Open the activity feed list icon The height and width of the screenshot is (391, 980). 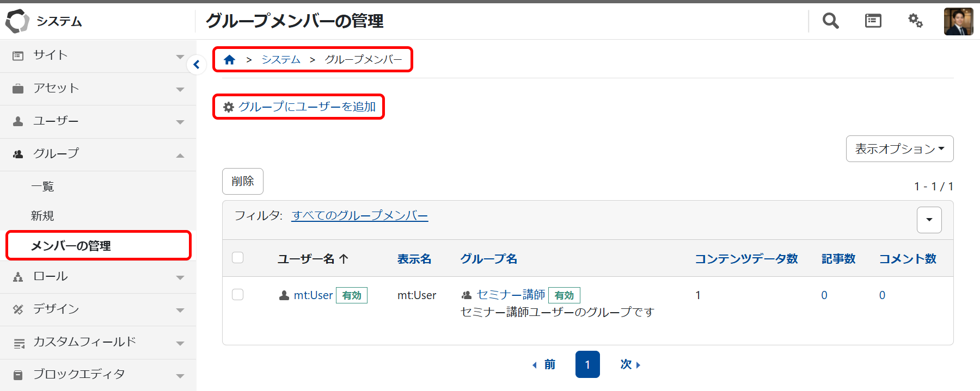873,21
